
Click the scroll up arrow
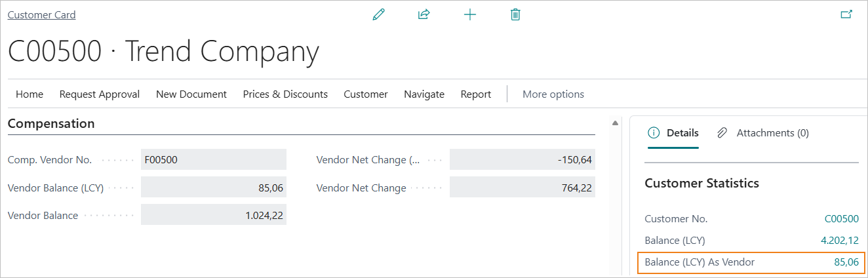(615, 123)
